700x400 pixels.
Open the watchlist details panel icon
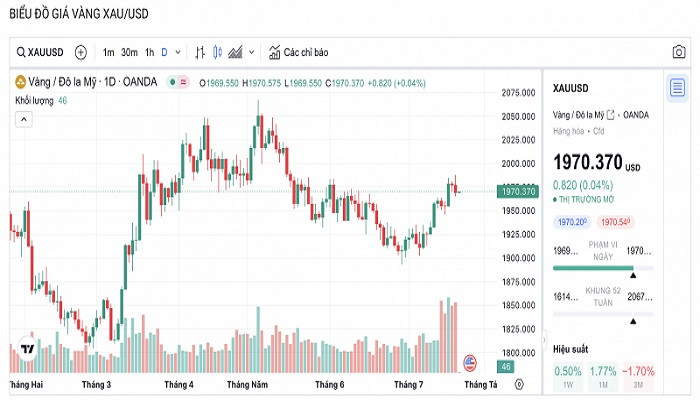[x=678, y=86]
